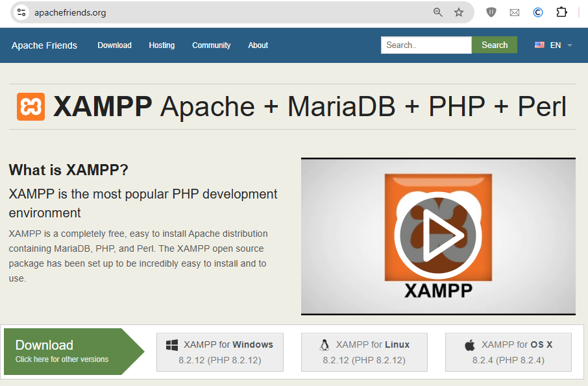This screenshot has height=386, width=588.
Task: Toggle the bookmark star for this page
Action: 459,12
